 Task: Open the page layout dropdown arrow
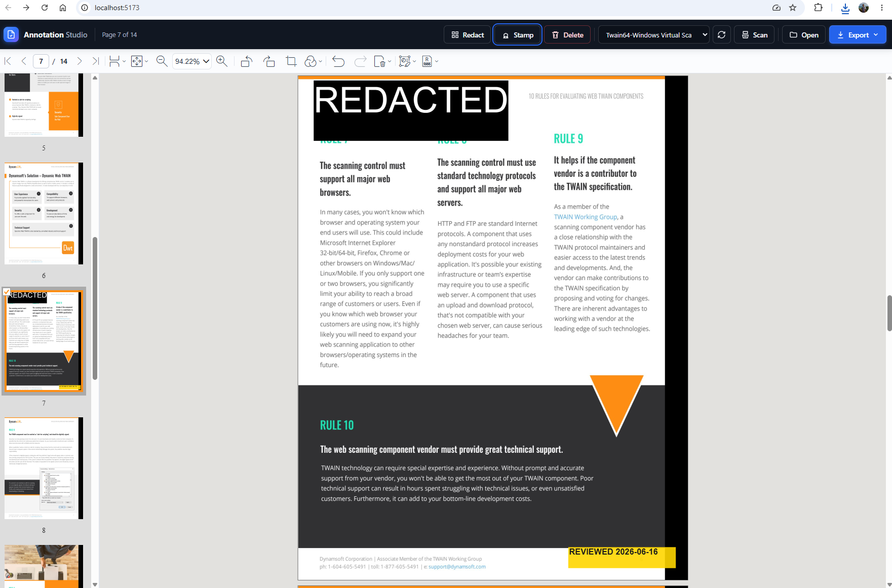click(x=124, y=62)
